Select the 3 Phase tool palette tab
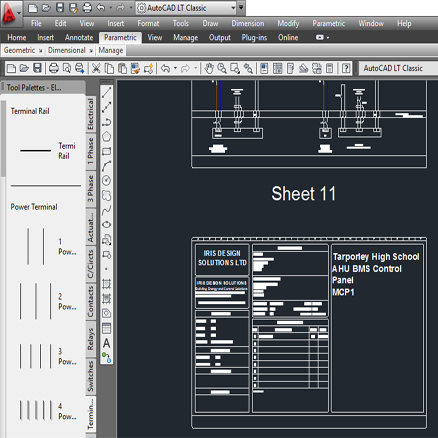Image resolution: width=438 pixels, height=438 pixels. [x=91, y=189]
